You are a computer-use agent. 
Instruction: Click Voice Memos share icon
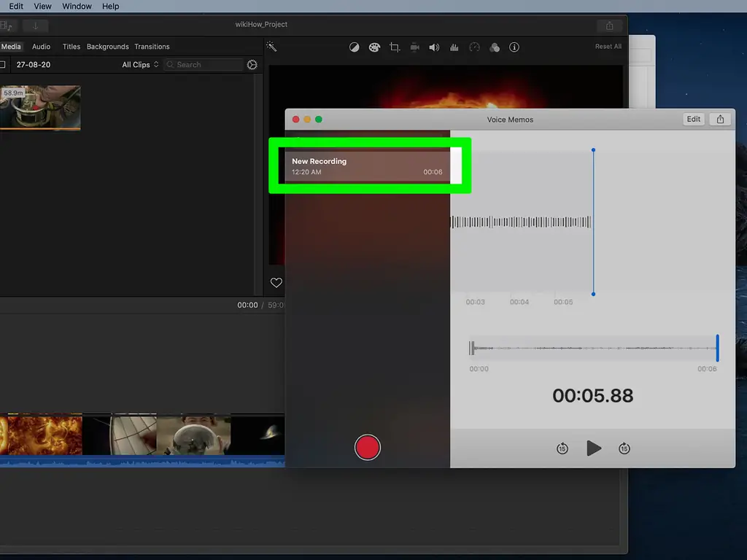pyautogui.click(x=720, y=119)
